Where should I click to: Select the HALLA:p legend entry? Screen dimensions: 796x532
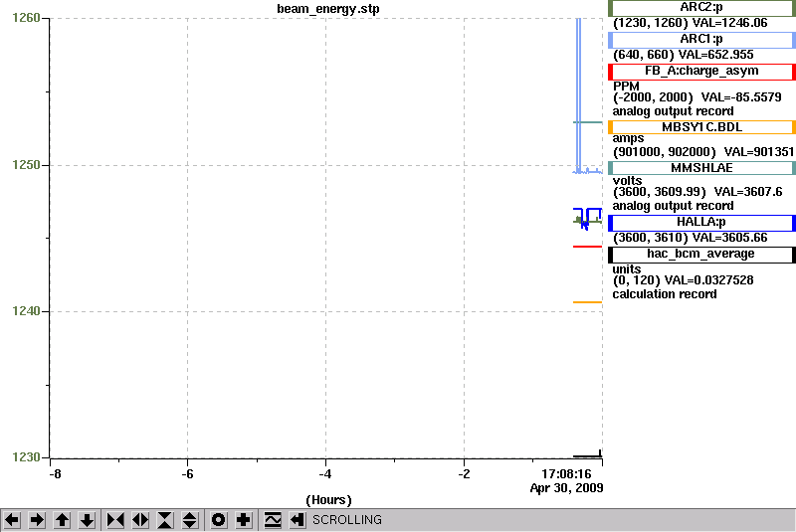[701, 223]
